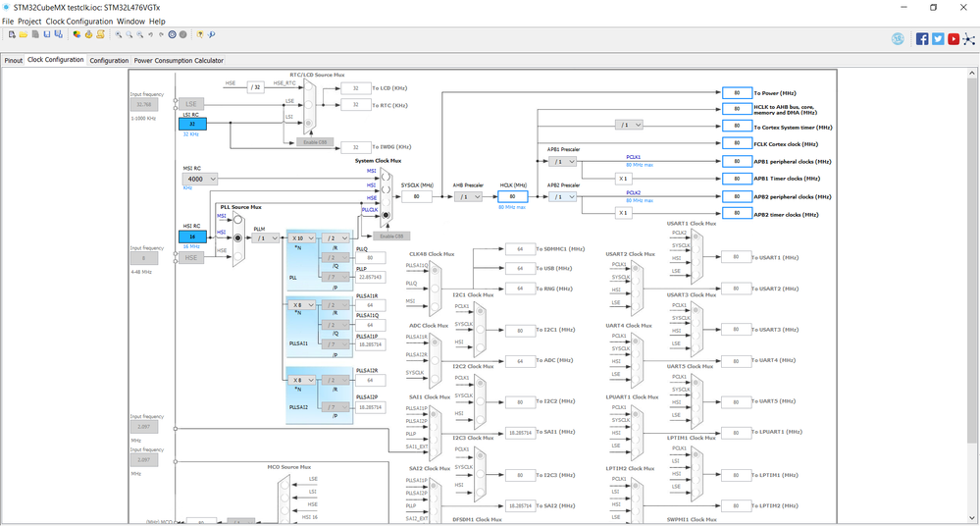Open the PLL X 10 multiplier dropdown
Image resolution: width=980 pixels, height=526 pixels.
304,238
